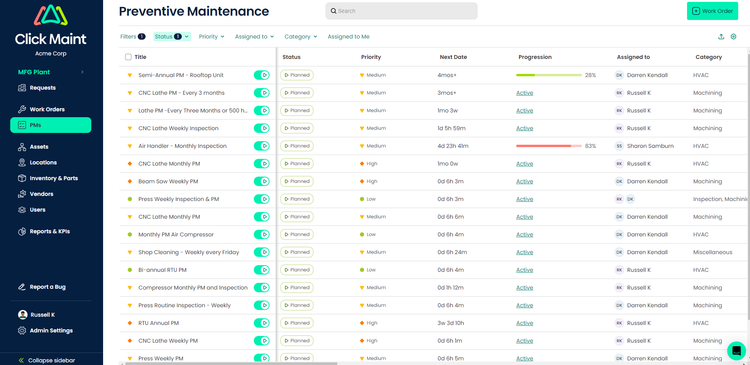
Task: Click the Inventory & Parts box icon
Action: pyautogui.click(x=22, y=178)
